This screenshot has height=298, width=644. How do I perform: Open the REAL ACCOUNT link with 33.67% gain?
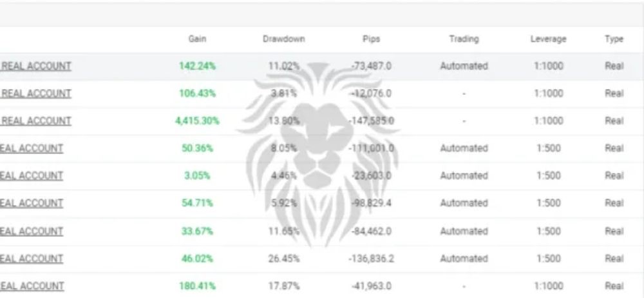(32, 231)
